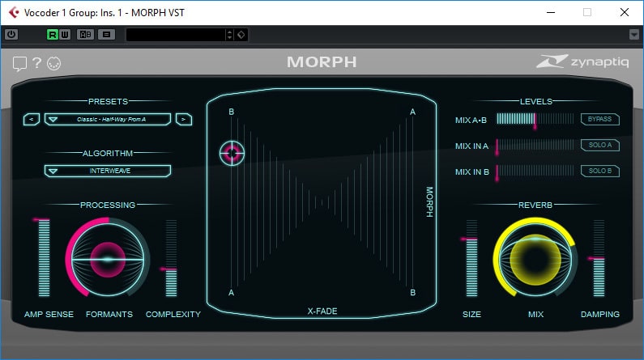Click the FORMANTS knob
Viewport: 644px width, 360px height.
(x=108, y=259)
